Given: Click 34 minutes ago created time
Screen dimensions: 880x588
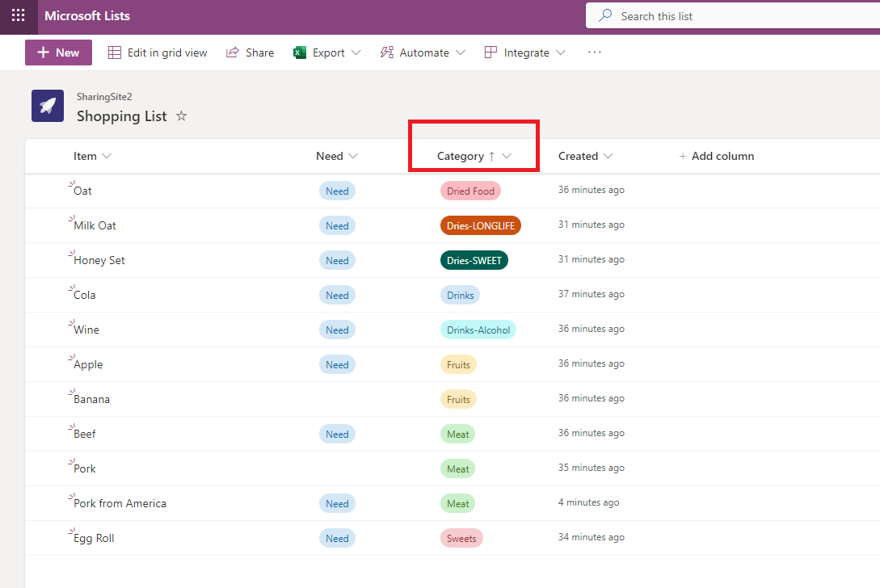Looking at the screenshot, I should click(x=592, y=537).
